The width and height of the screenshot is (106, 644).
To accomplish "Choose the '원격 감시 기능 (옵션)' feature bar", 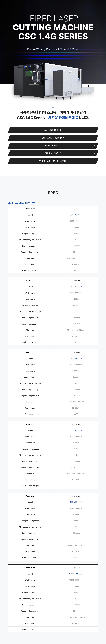I will [x=53, y=153].
